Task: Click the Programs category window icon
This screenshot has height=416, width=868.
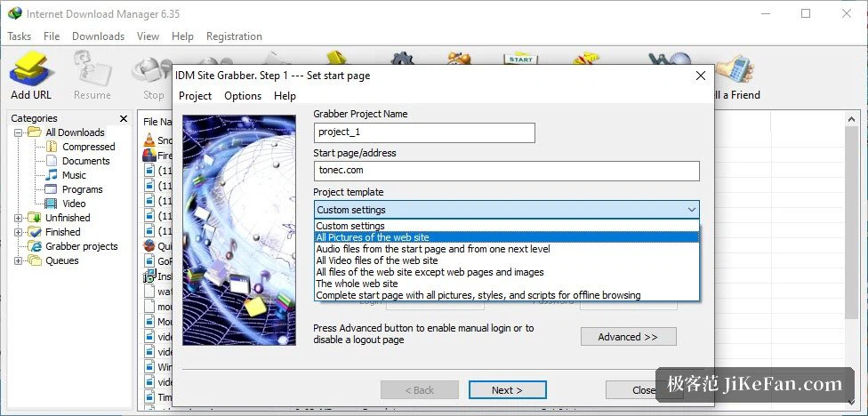Action: point(51,189)
